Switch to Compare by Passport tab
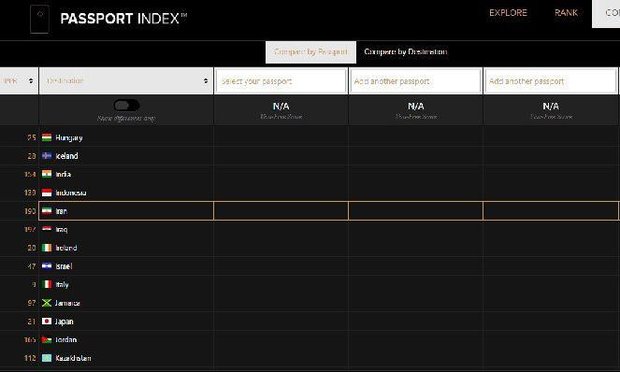The width and height of the screenshot is (620, 372). pyautogui.click(x=311, y=52)
